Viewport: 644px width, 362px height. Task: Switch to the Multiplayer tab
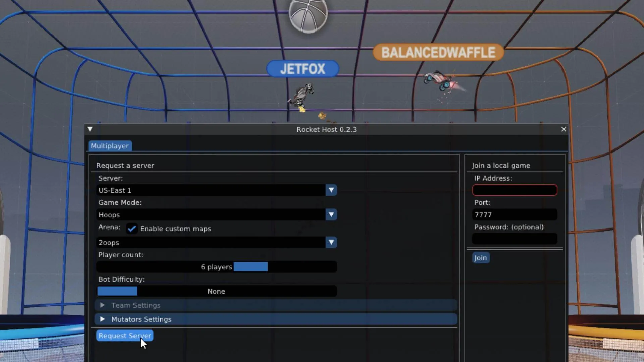pos(110,146)
